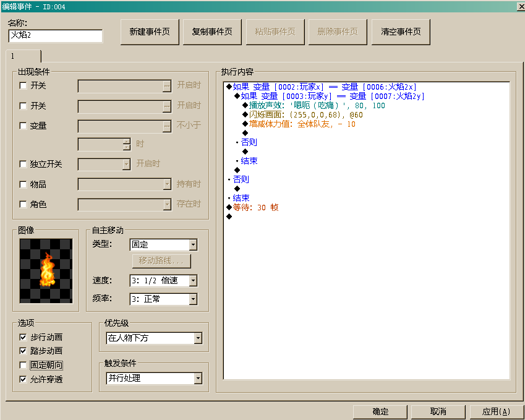Open the 类型 dropdown showing 固定

(x=163, y=245)
